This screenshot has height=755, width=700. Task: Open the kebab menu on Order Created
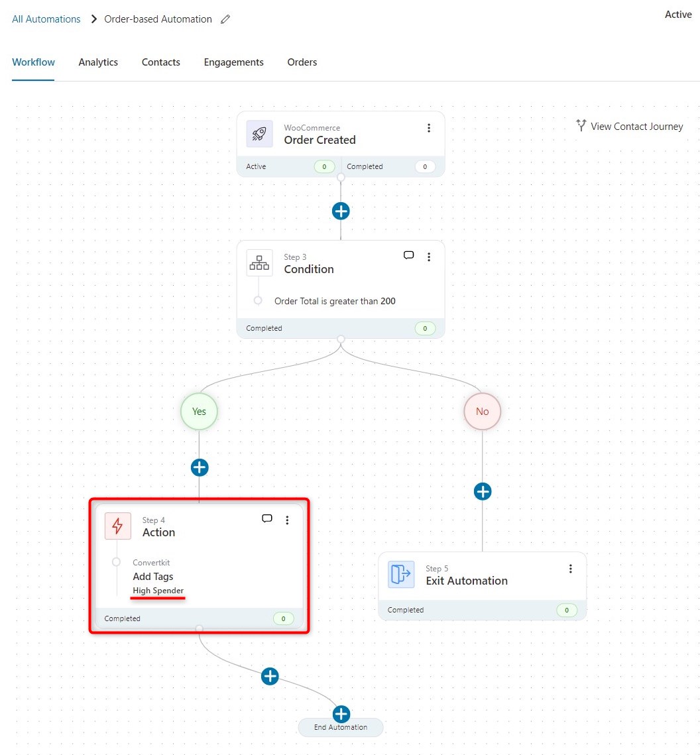429,127
